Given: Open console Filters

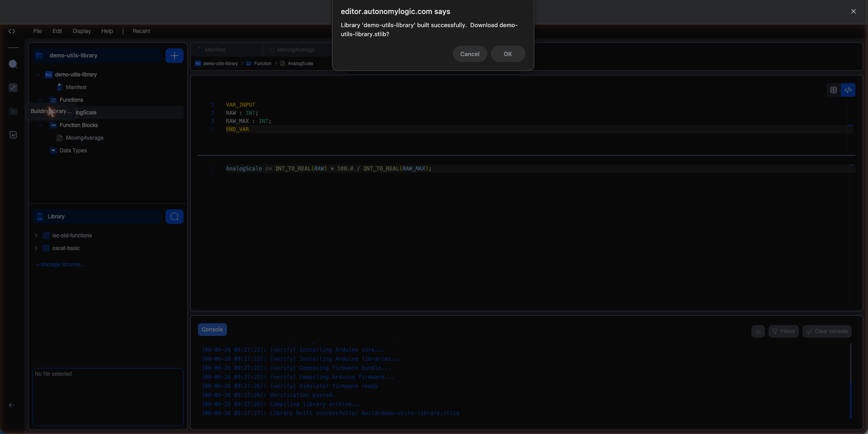Looking at the screenshot, I should click(783, 331).
